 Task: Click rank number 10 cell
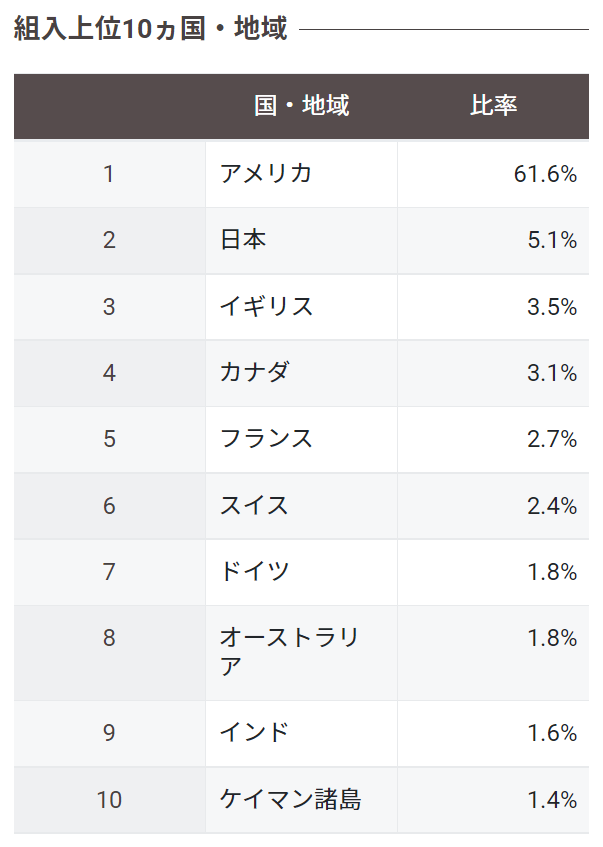point(109,800)
